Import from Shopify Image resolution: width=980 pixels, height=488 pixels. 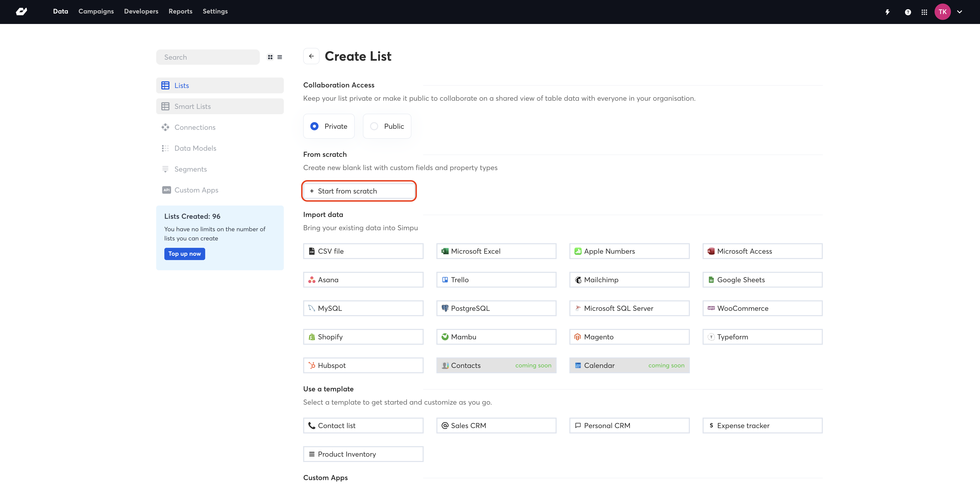click(x=363, y=337)
